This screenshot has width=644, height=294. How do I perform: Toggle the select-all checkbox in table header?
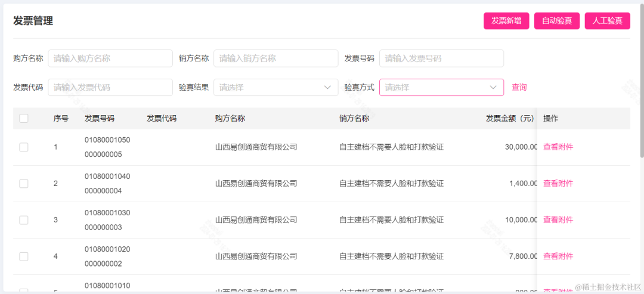(24, 118)
